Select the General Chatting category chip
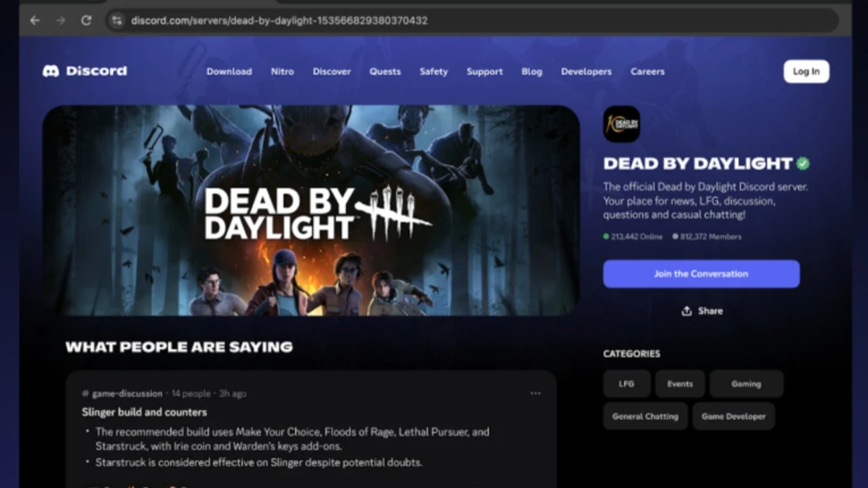The height and width of the screenshot is (488, 868). pos(645,416)
